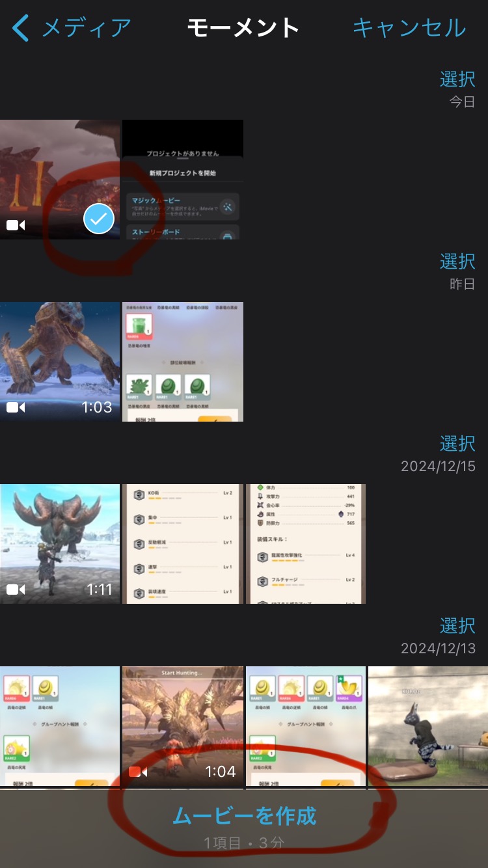
Task: Select the cat character photo thumbnail
Action: (428, 726)
